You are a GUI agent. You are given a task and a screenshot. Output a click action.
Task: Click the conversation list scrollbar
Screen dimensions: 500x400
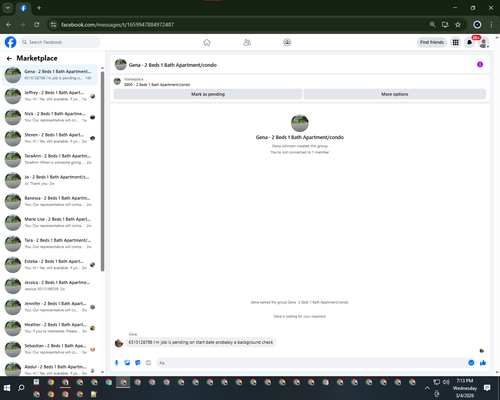pos(102,172)
